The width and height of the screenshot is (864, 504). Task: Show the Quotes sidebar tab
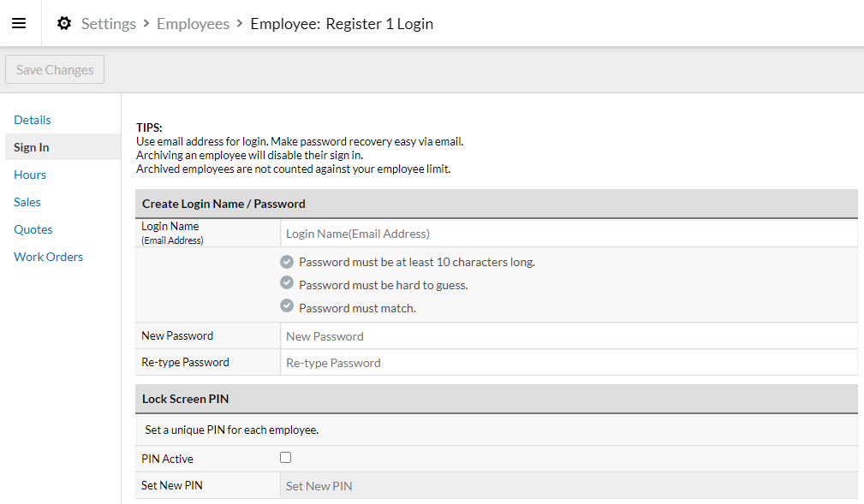(x=33, y=229)
